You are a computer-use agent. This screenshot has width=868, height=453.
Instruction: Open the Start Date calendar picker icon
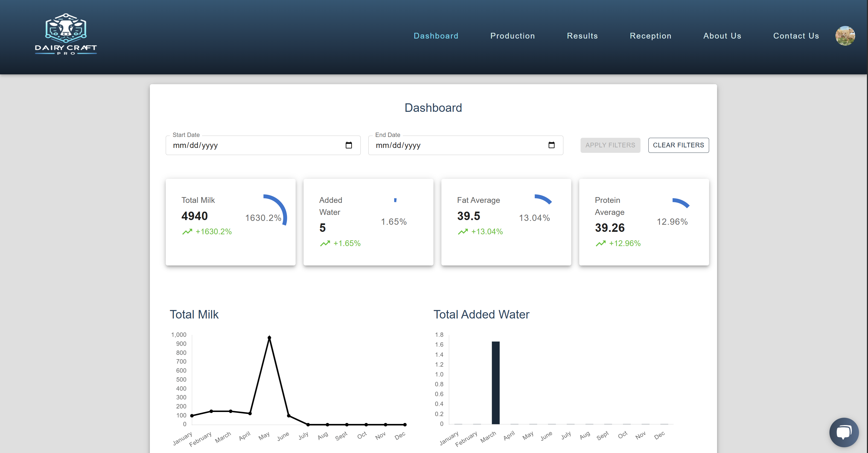tap(348, 145)
